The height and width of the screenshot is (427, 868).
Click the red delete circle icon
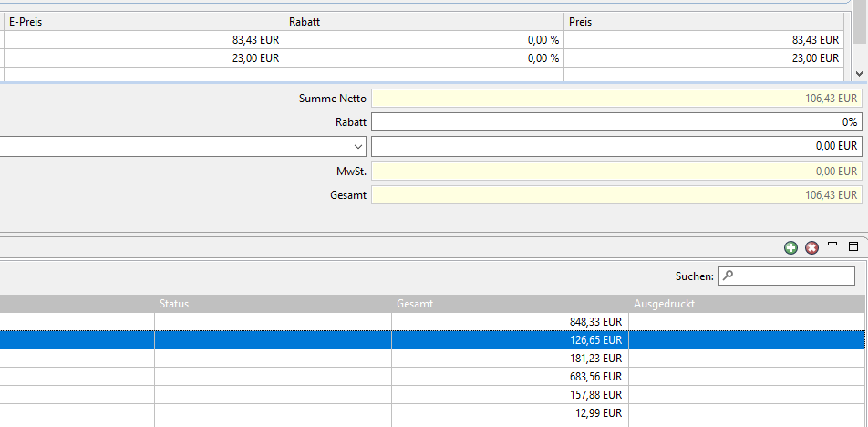[811, 248]
